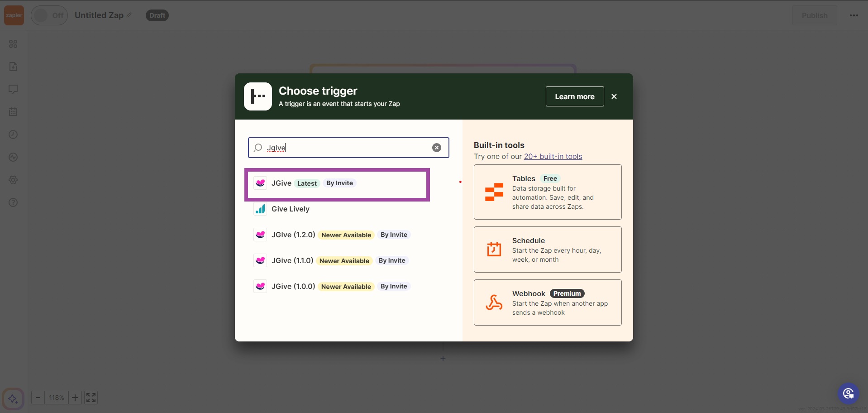Open the apps grid icon in the sidebar

(13, 44)
